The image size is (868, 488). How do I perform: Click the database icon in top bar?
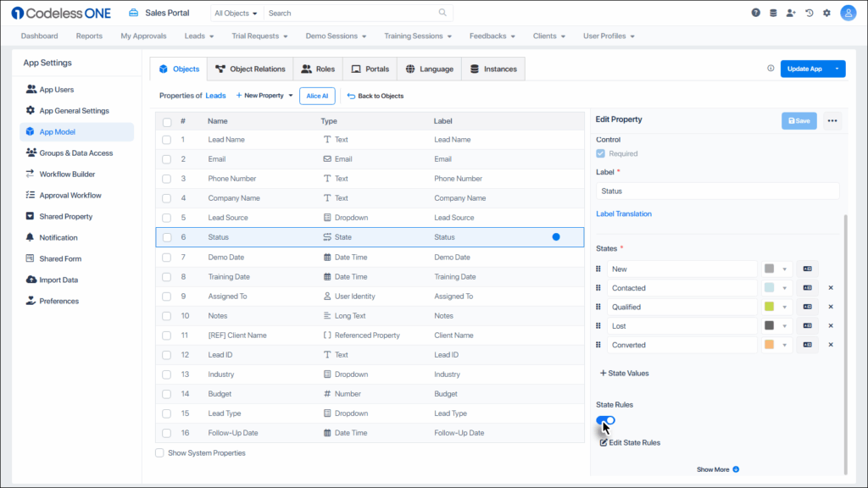(773, 13)
